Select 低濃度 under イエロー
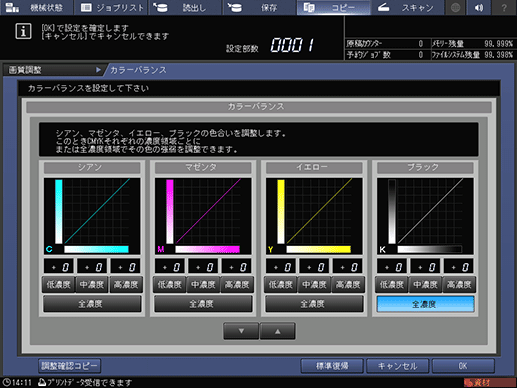 [x=281, y=285]
